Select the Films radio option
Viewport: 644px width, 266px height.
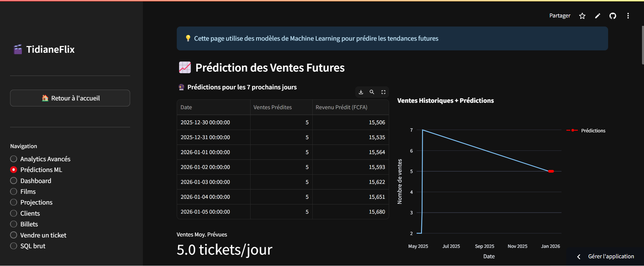pyautogui.click(x=14, y=191)
